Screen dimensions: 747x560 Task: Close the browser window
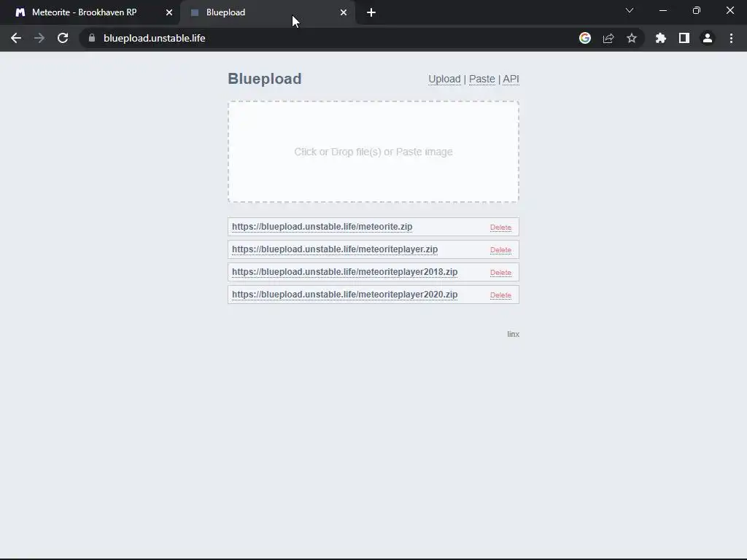point(729,10)
